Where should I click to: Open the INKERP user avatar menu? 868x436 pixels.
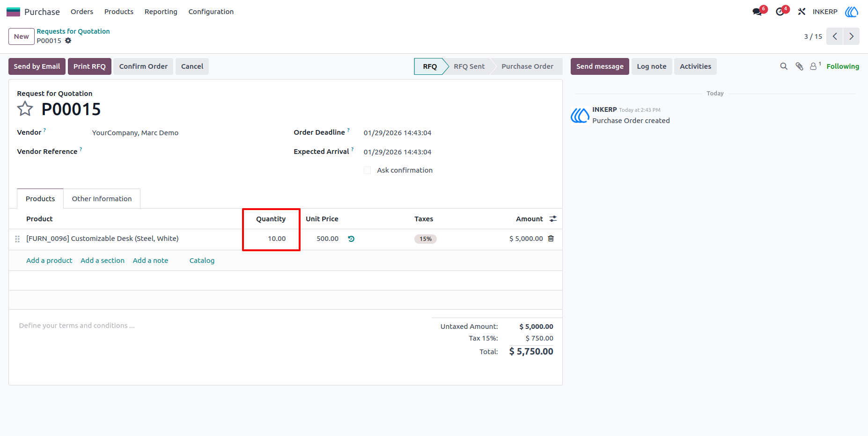coord(852,12)
